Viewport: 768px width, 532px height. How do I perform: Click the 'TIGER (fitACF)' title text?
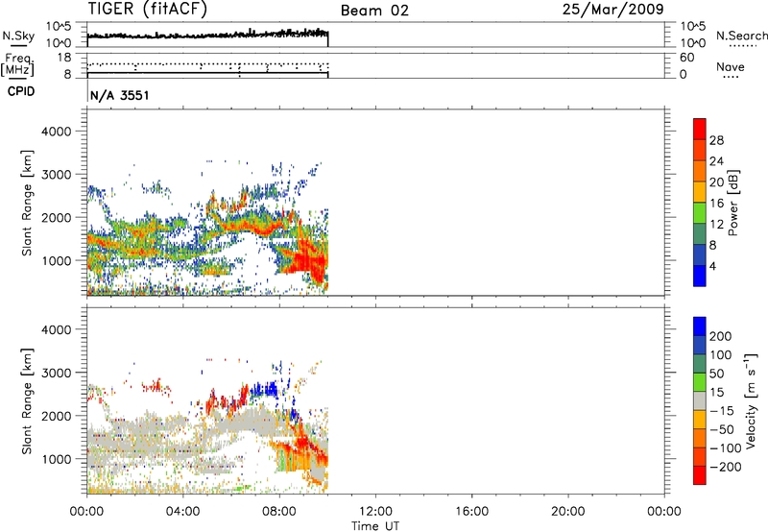148,9
